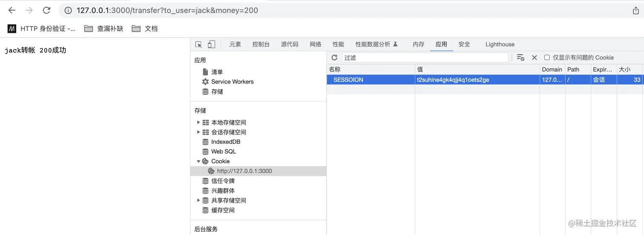Select Web SQL in the sidebar

pyautogui.click(x=224, y=152)
